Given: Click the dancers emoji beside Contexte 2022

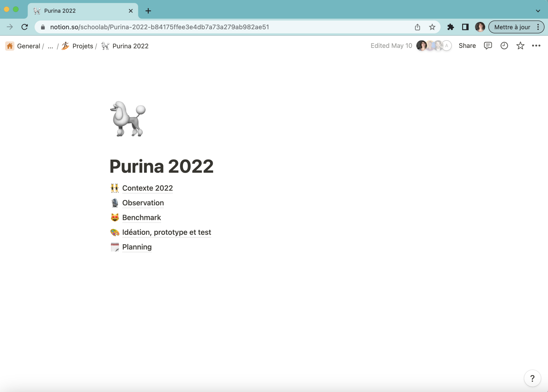Looking at the screenshot, I should 115,188.
